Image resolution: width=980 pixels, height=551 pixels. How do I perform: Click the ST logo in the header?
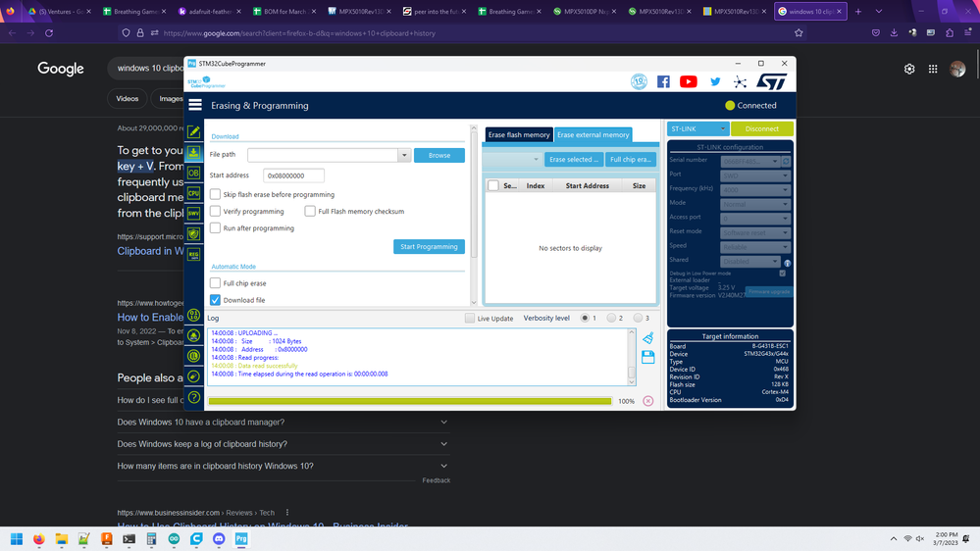pos(771,81)
